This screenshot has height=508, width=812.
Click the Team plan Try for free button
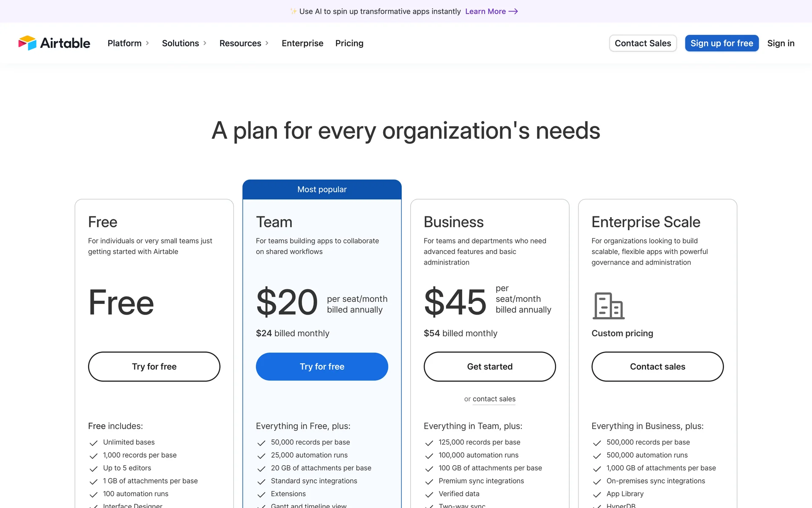pos(322,367)
